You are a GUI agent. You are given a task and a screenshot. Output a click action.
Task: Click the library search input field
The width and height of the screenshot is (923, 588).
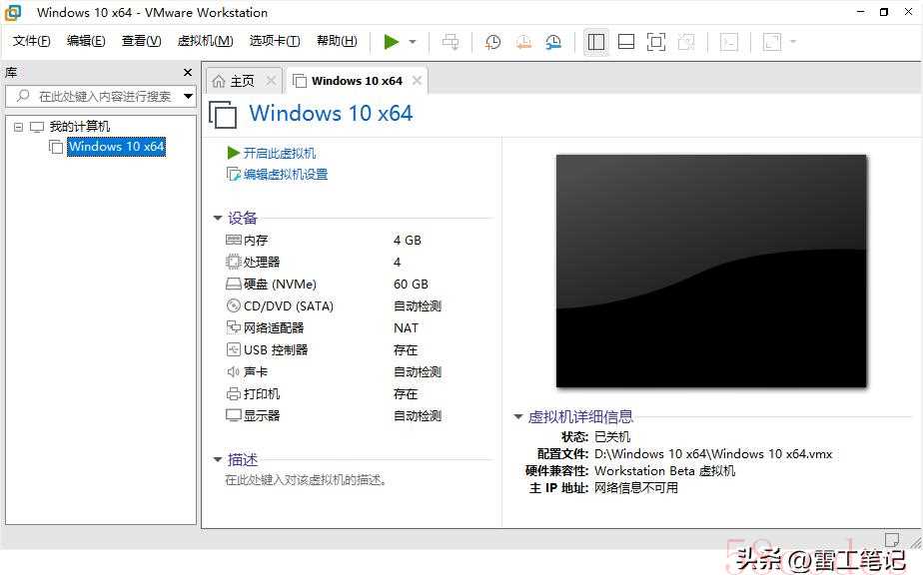tap(103, 97)
